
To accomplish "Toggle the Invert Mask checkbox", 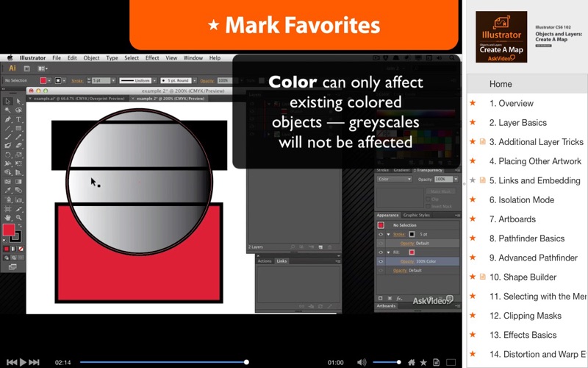I will pos(429,206).
